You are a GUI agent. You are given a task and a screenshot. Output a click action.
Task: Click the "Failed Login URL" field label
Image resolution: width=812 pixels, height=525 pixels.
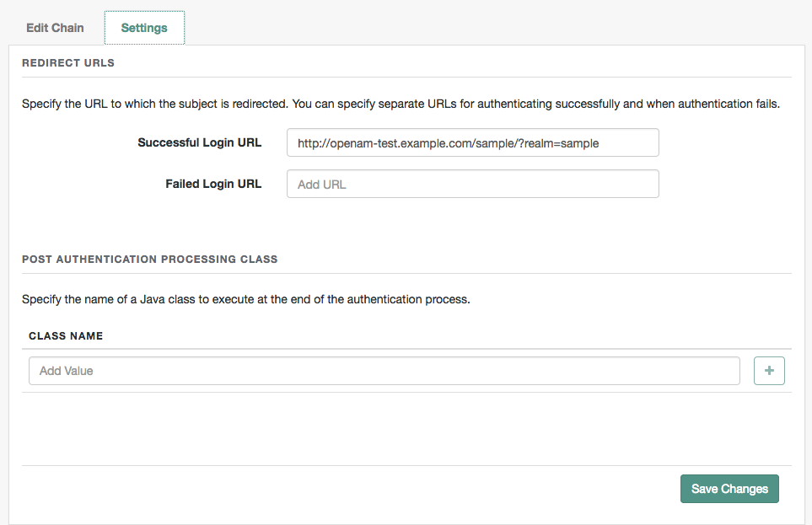coord(213,184)
